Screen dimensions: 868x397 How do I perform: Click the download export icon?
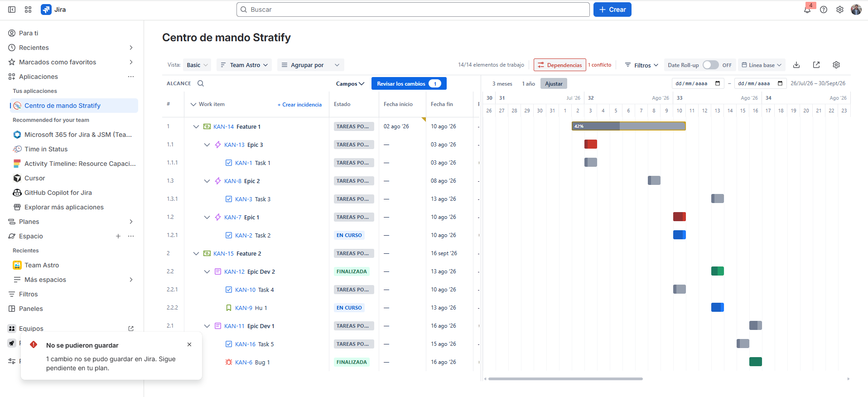pyautogui.click(x=796, y=65)
